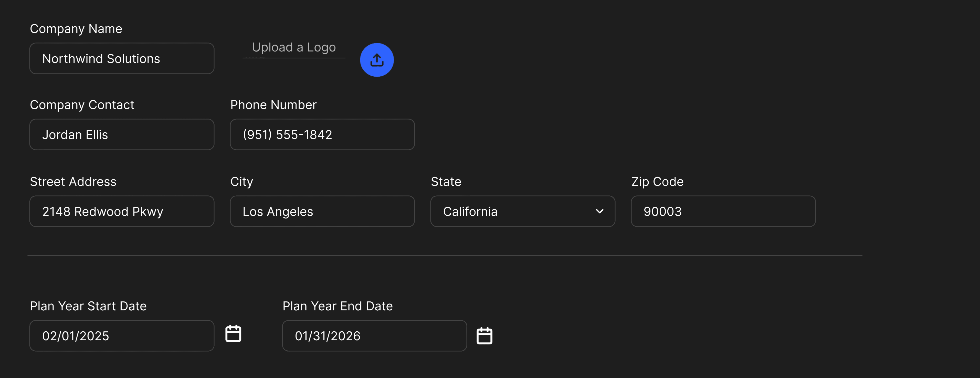Click the Plan Year Start Date label
Screen dimensions: 980x378
coord(88,306)
